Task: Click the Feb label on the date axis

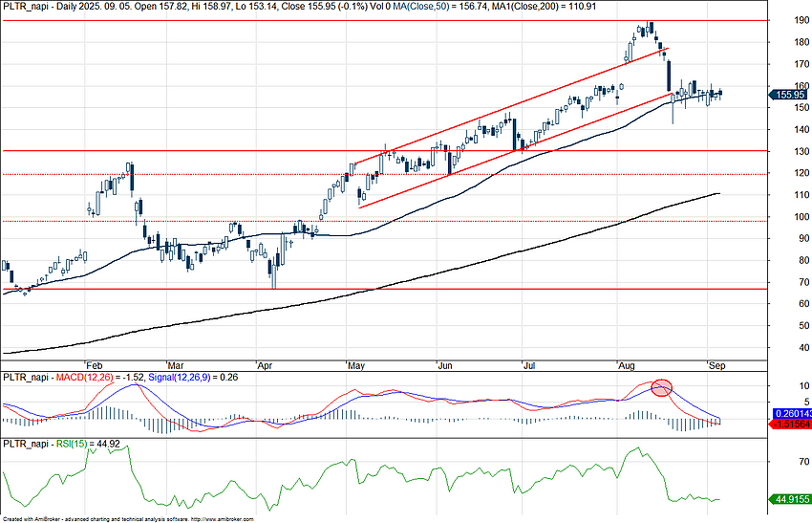Action: (95, 366)
